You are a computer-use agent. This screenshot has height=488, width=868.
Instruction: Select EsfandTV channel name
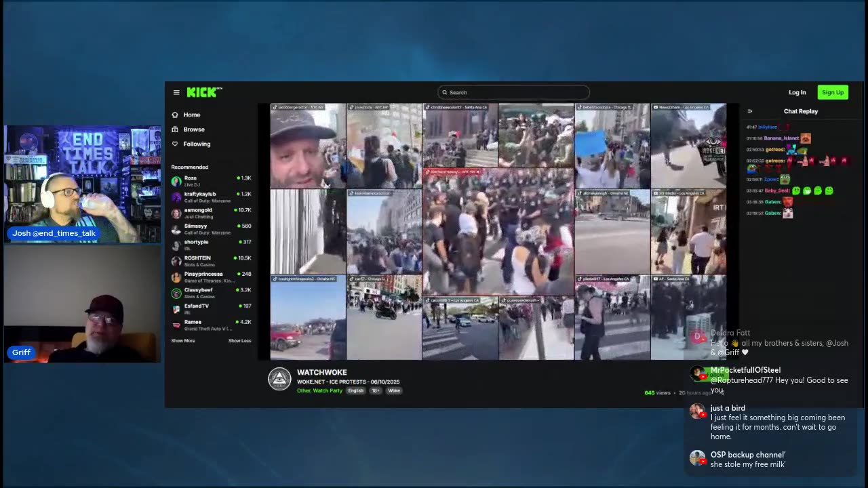click(x=197, y=306)
